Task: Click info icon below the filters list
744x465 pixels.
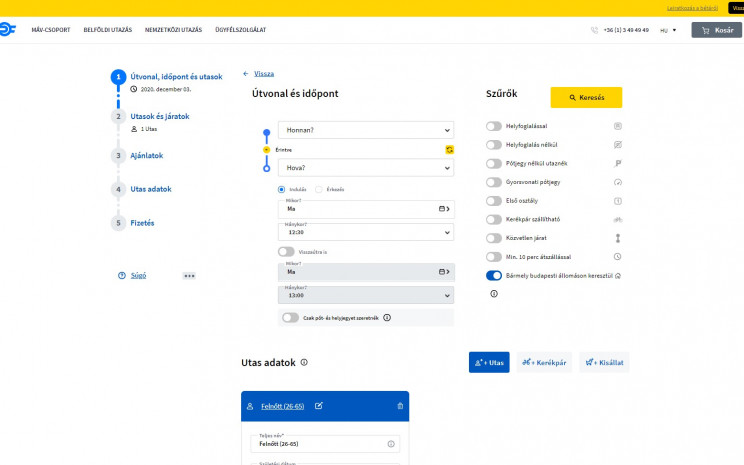Action: pos(493,294)
